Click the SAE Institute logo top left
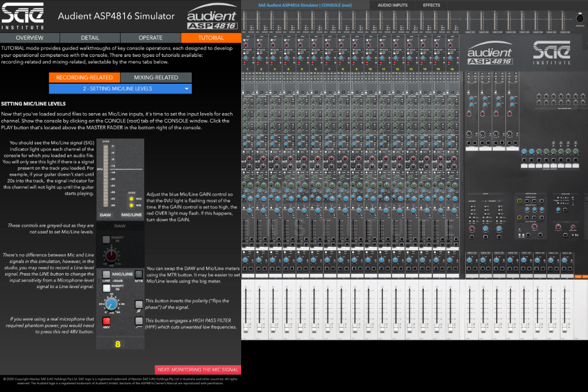 [x=22, y=16]
